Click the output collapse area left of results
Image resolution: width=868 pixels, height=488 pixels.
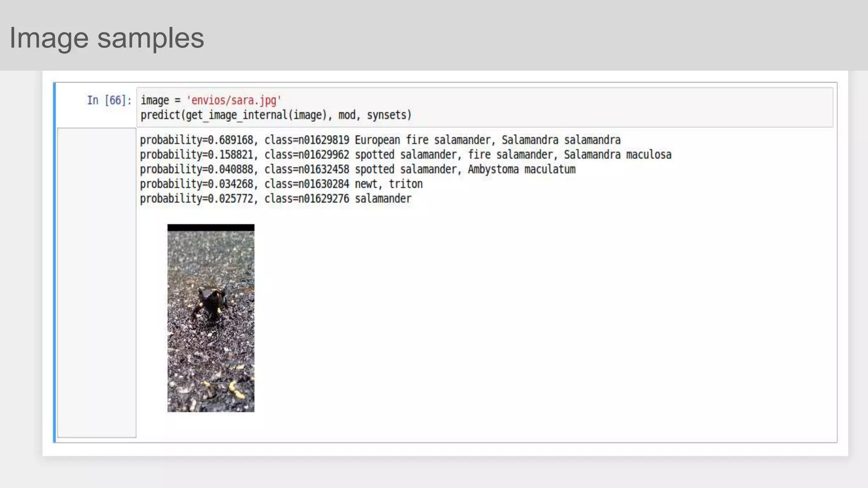pos(97,283)
